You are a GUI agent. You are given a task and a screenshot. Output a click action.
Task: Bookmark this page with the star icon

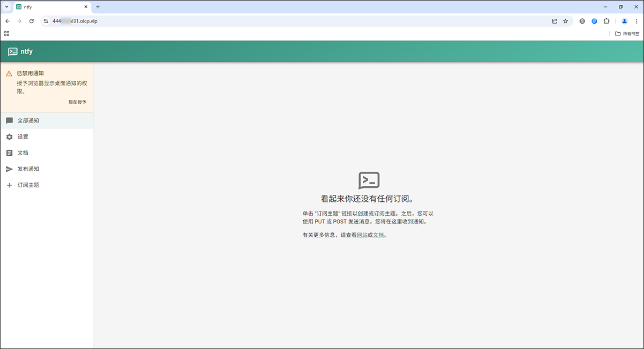point(566,21)
